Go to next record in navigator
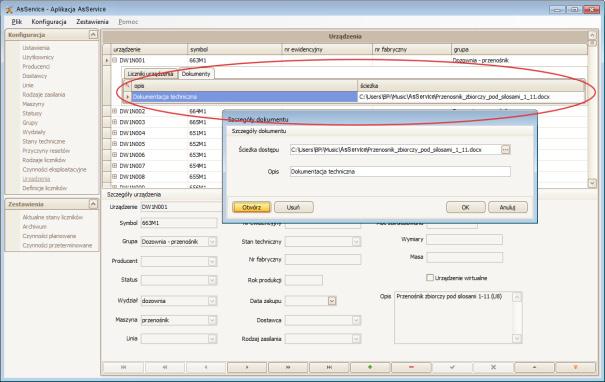The image size is (605, 382). point(247,367)
